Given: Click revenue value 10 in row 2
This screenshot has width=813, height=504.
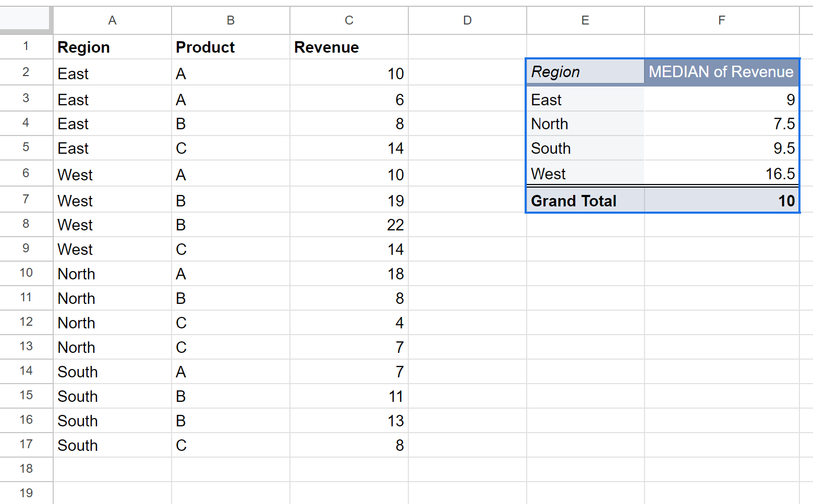Looking at the screenshot, I should click(x=349, y=73).
